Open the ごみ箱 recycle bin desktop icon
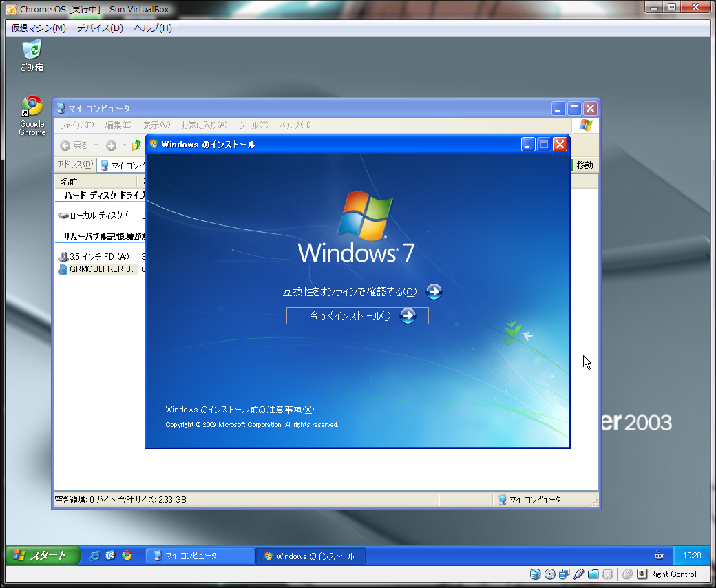This screenshot has height=588, width=716. point(32,55)
